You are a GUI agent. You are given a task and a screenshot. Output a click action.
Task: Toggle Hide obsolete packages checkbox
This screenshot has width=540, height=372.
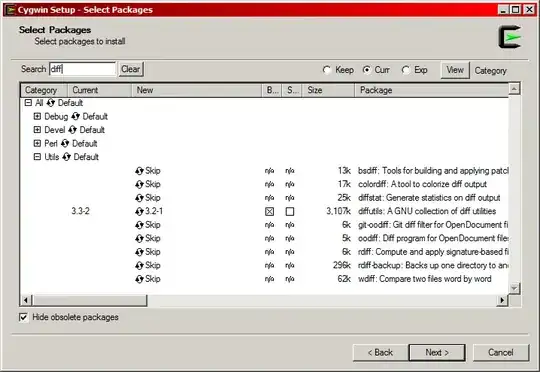pyautogui.click(x=23, y=317)
